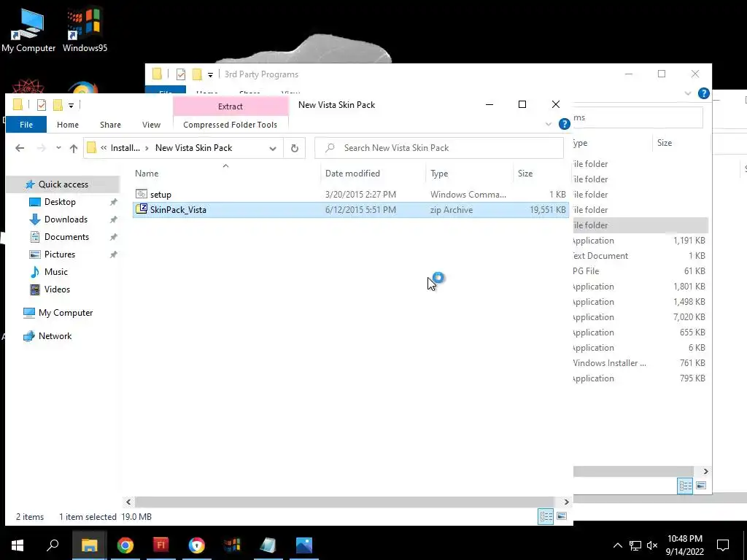Screen dimensions: 747x560
Task: Click Help icon in New Vista Skin Pack window
Action: (x=565, y=124)
